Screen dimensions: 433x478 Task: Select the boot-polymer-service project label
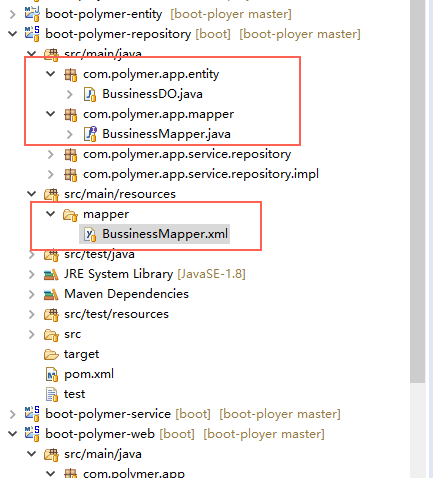(x=108, y=414)
